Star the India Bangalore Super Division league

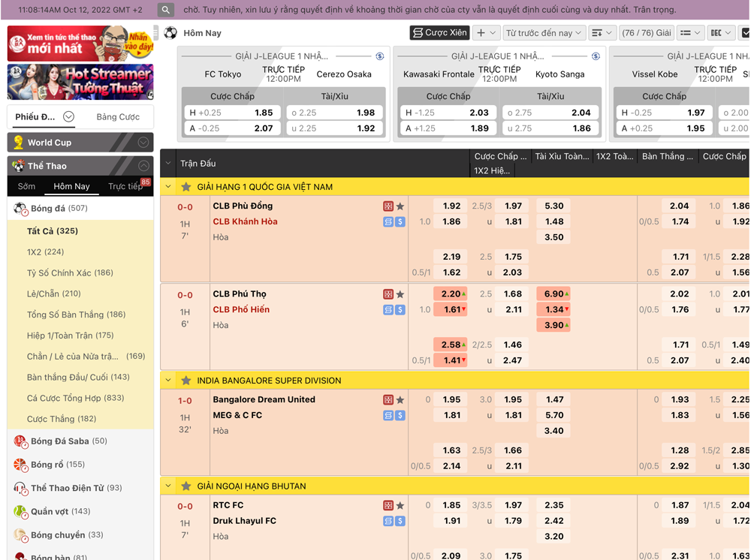point(185,381)
